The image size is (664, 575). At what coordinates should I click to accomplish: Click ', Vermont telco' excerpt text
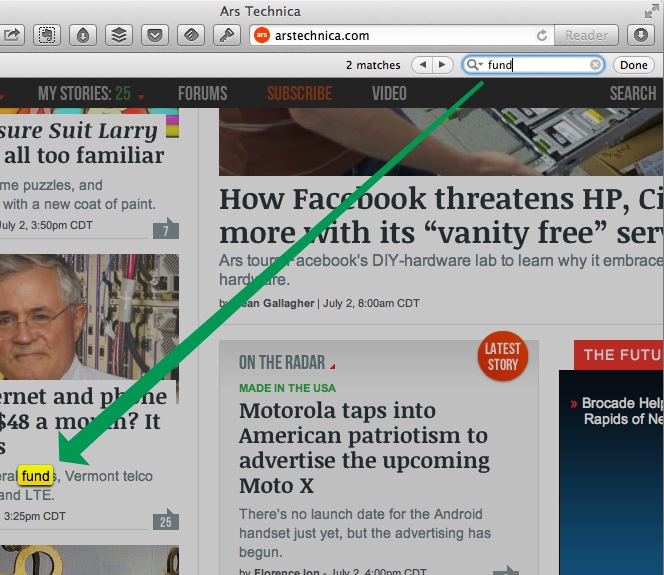105,476
